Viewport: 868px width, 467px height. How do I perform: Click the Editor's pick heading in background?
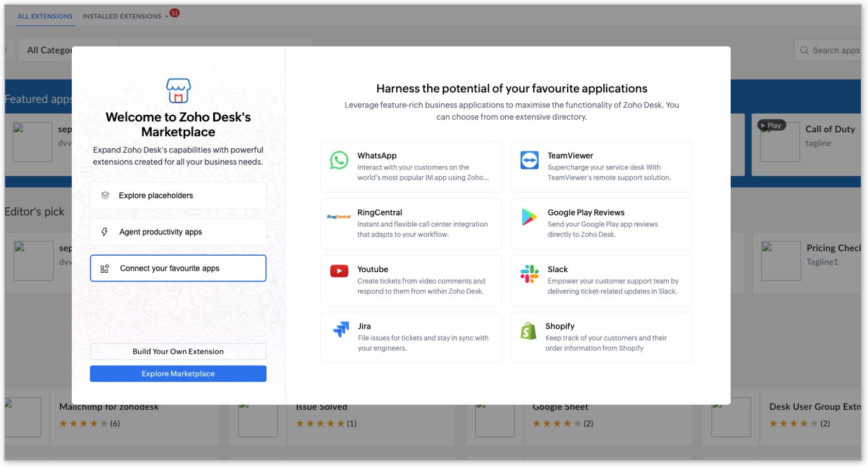tap(35, 212)
